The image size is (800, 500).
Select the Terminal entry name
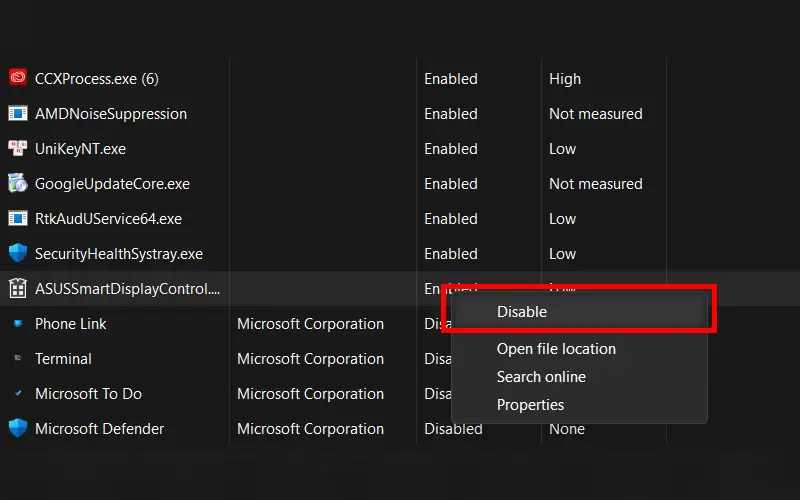click(63, 359)
